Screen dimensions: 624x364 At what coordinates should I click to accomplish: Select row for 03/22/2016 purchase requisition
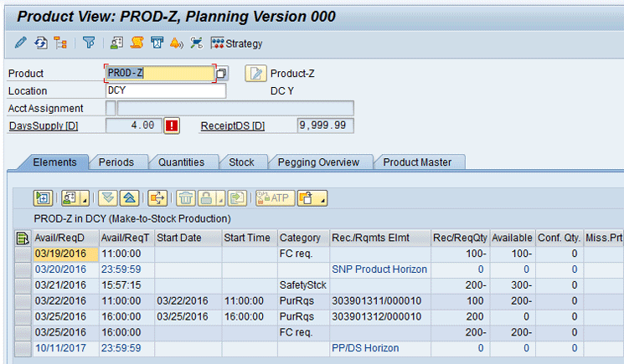coord(23,300)
